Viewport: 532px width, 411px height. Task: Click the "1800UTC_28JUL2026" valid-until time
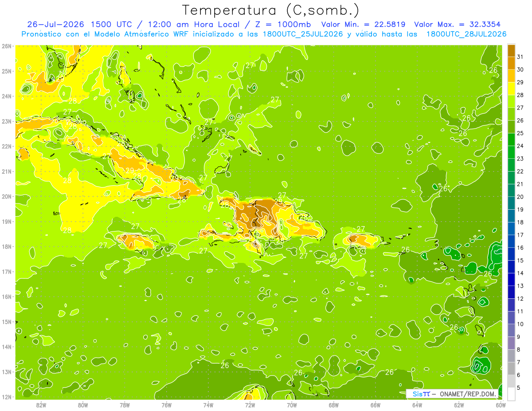(466, 34)
